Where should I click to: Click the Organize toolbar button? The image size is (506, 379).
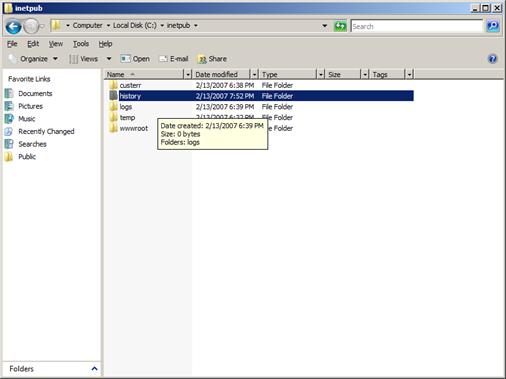[x=33, y=59]
